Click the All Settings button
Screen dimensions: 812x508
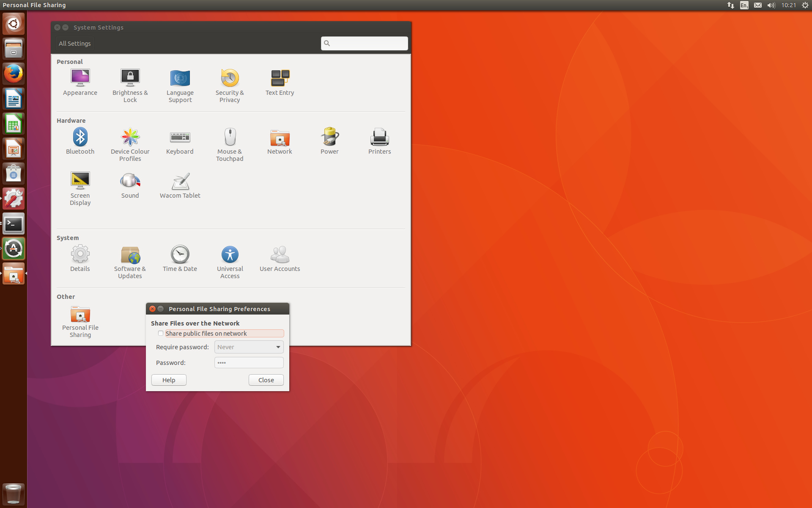pyautogui.click(x=75, y=44)
